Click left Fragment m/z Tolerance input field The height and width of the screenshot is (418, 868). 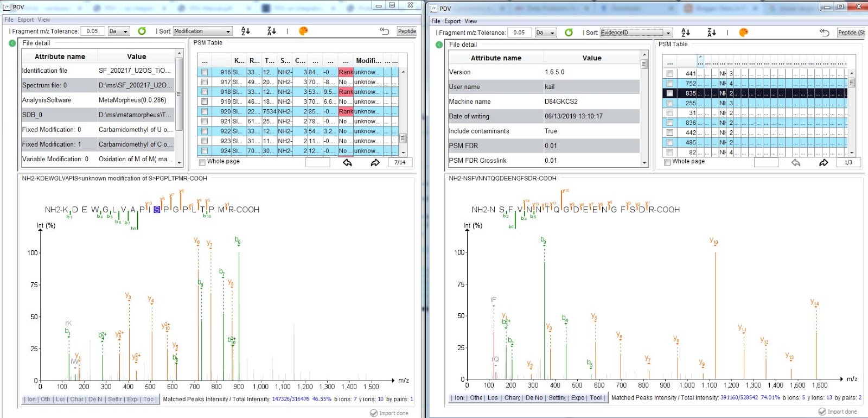(93, 31)
